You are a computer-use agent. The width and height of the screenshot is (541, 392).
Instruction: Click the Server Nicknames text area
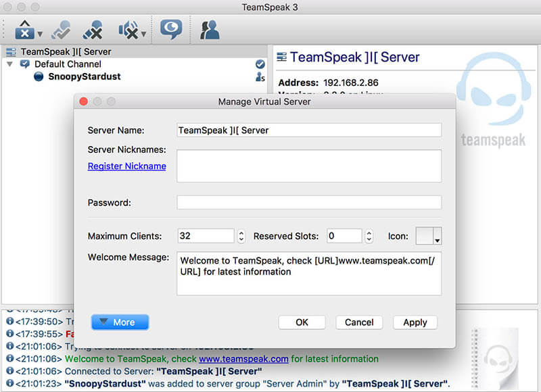point(309,166)
